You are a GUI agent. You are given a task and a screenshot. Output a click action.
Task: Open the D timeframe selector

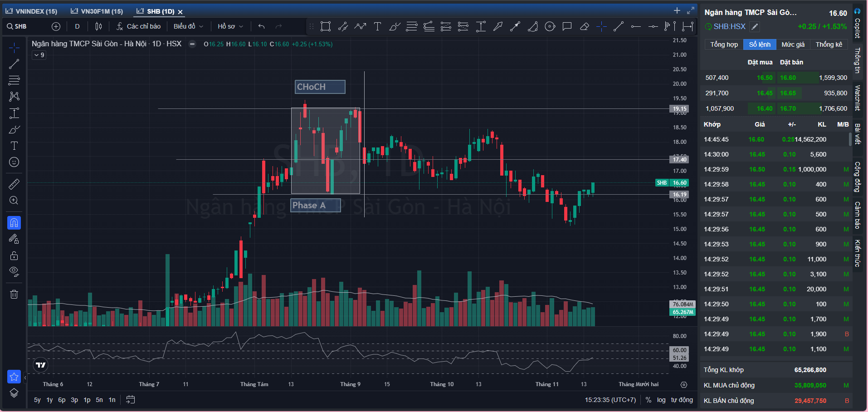coord(77,26)
